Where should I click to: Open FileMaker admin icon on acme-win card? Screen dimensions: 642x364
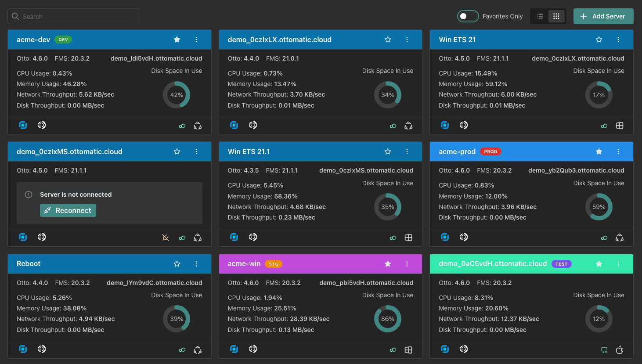(253, 349)
